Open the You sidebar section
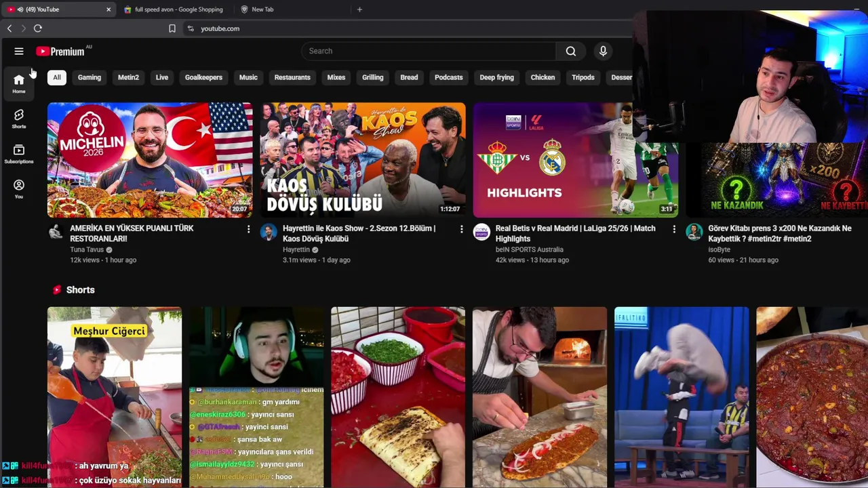Screen dimensions: 868x488 (19, 189)
